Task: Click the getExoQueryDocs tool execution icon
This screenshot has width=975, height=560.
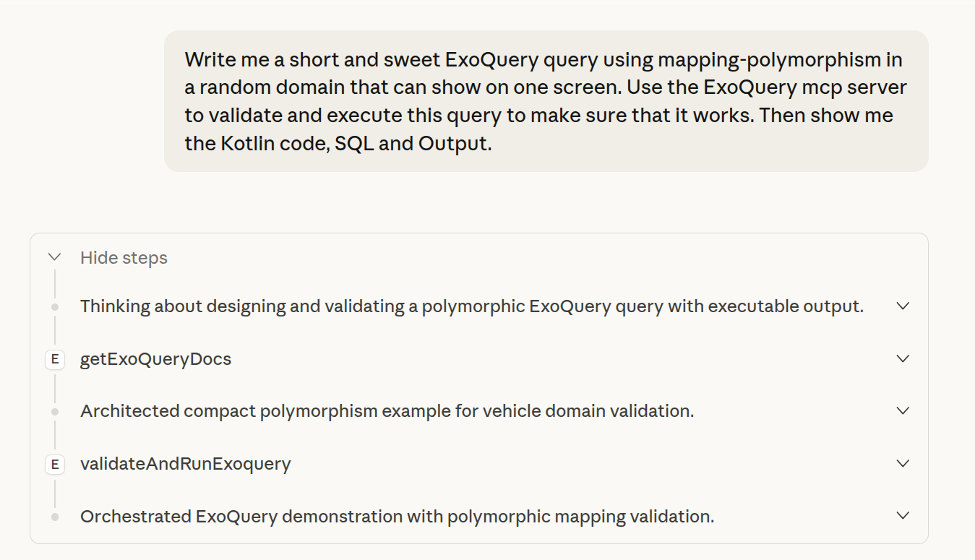Action: [54, 358]
